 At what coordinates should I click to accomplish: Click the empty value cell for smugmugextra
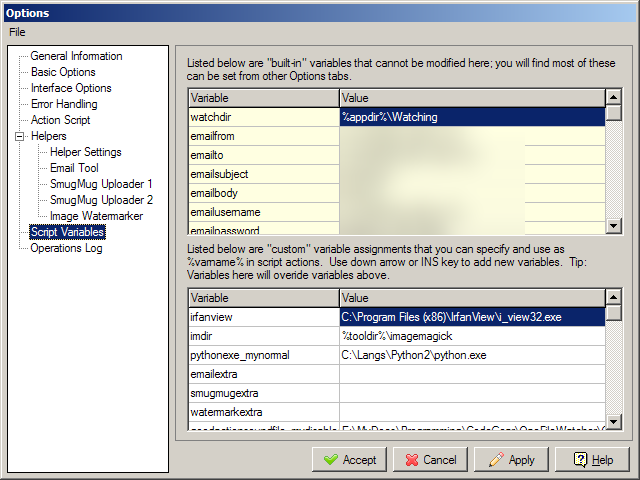pos(472,393)
